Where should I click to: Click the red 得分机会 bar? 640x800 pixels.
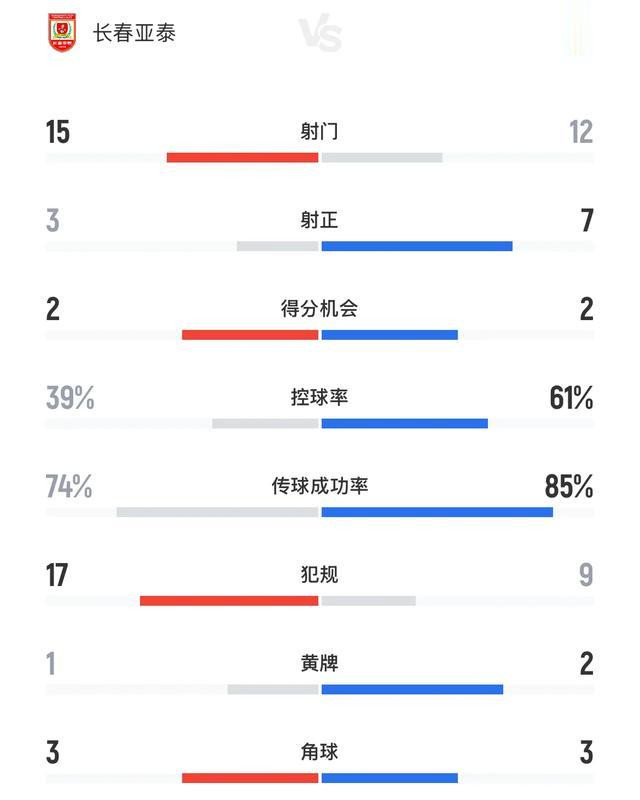[x=250, y=335]
